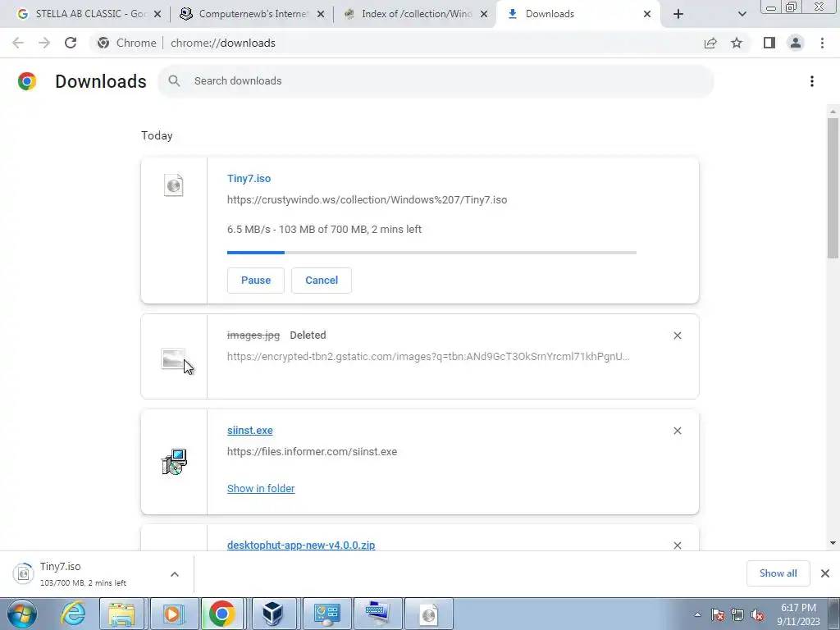
Task: Click the browser forward arrow
Action: coord(44,43)
